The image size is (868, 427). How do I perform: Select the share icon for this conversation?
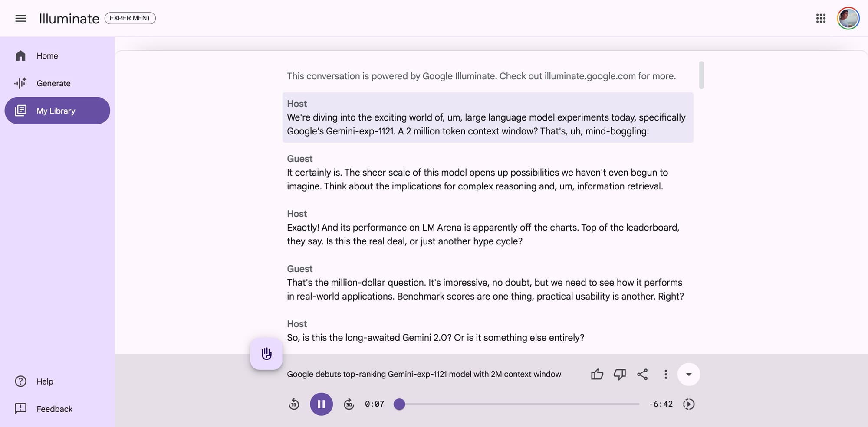[x=642, y=374]
